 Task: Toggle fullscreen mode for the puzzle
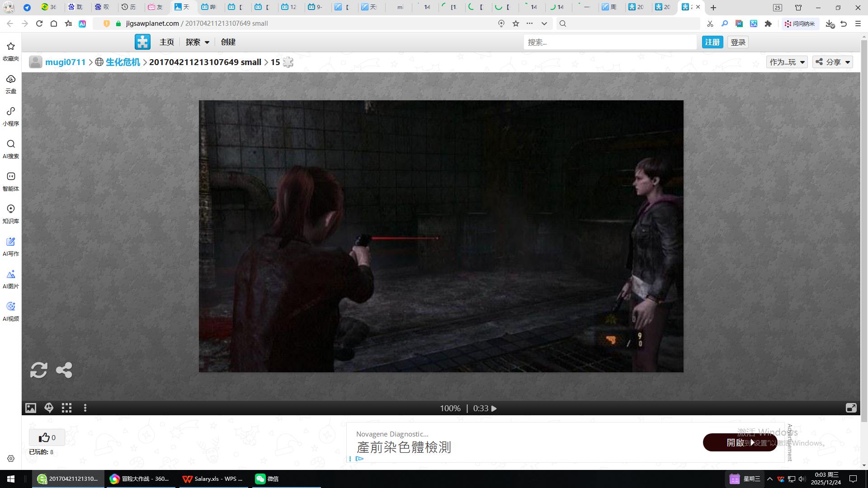851,408
